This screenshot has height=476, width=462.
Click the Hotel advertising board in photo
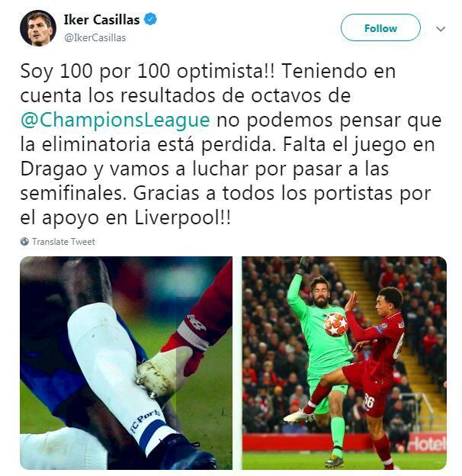click(427, 444)
